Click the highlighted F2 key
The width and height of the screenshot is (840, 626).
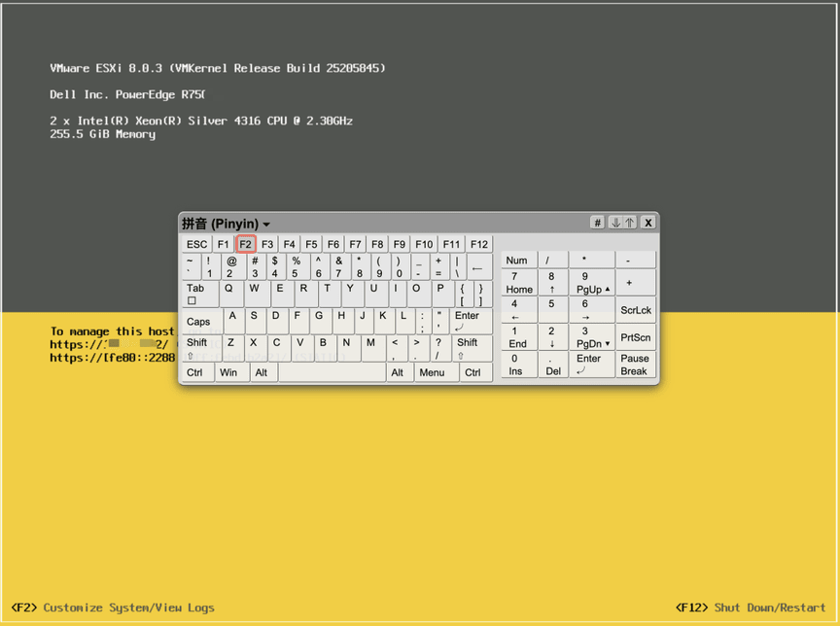[x=245, y=244]
